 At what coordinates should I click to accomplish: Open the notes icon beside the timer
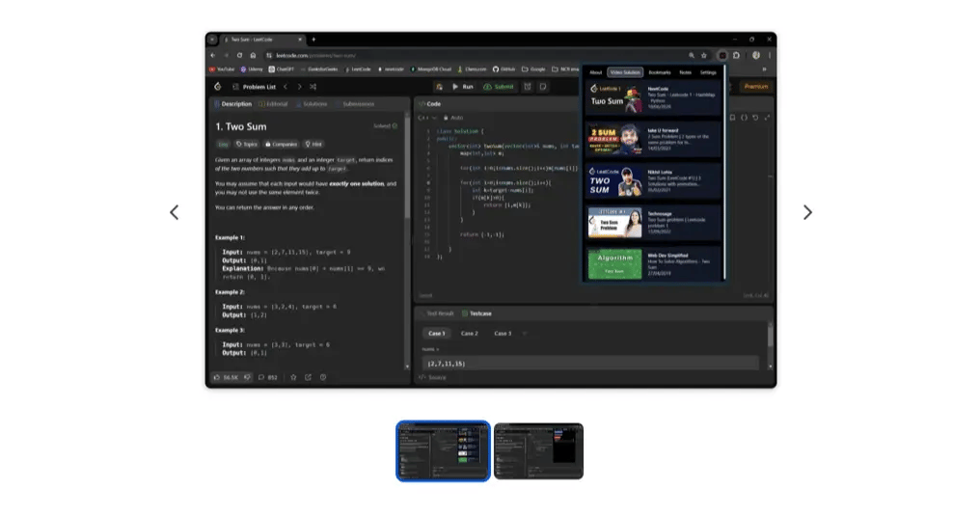tap(542, 87)
